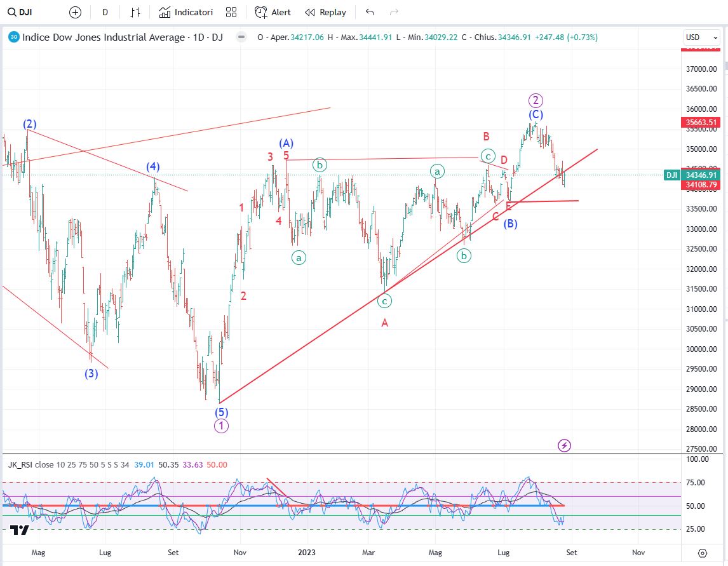Select the blue (2) wave label
The image size is (728, 566).
tap(30, 124)
